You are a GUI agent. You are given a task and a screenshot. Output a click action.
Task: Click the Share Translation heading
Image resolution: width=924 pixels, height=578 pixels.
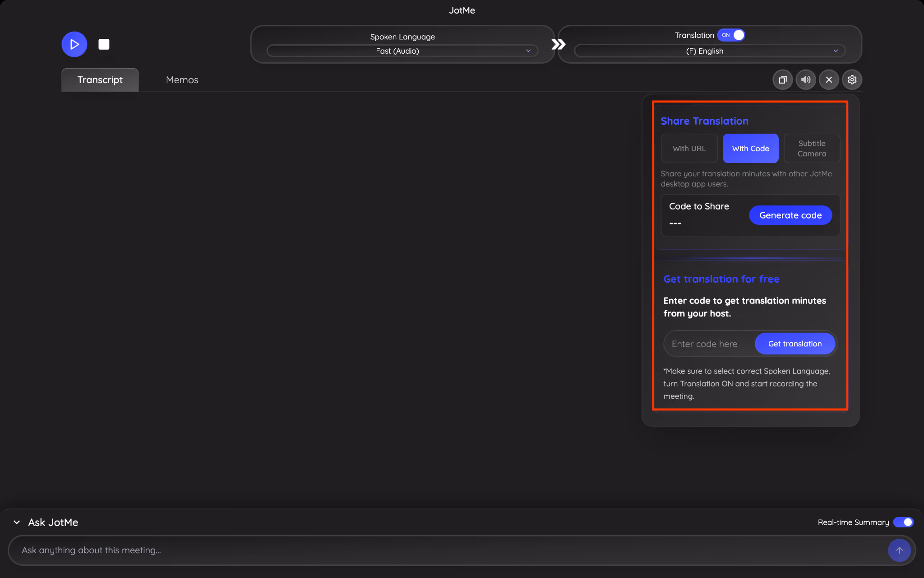pos(704,121)
